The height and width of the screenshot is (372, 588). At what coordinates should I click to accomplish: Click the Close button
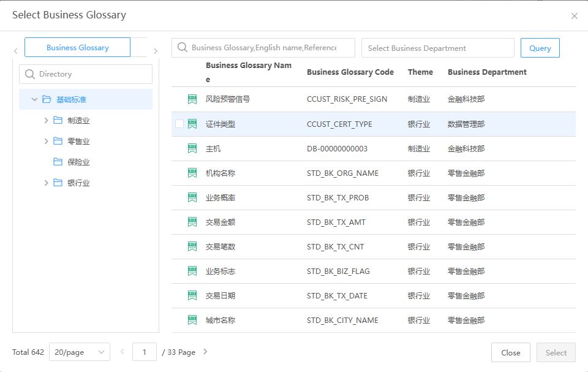(511, 352)
